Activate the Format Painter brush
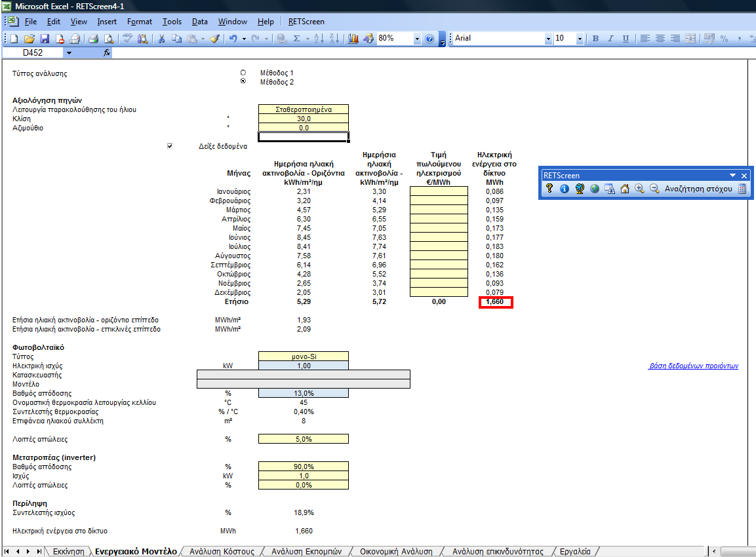Image resolution: width=756 pixels, height=557 pixels. click(x=215, y=39)
